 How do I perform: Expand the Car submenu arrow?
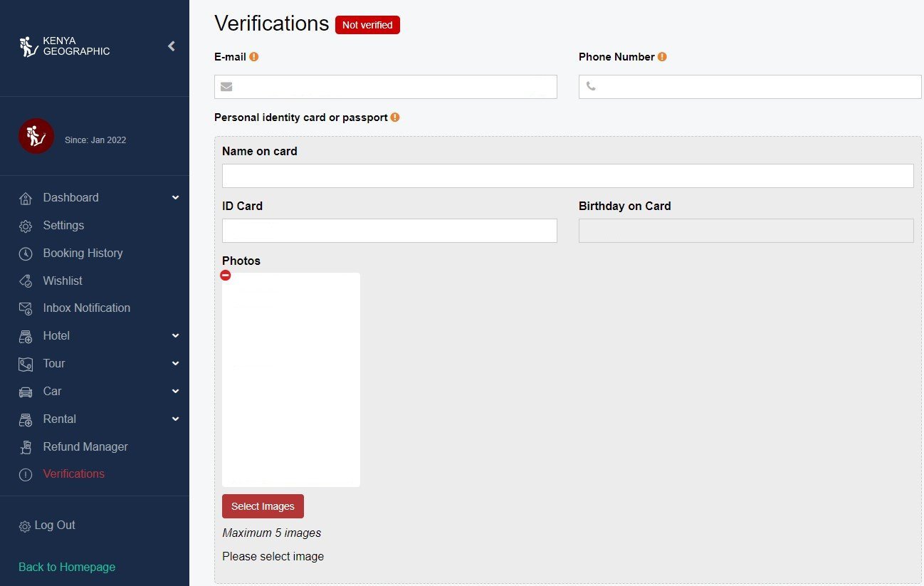click(176, 392)
